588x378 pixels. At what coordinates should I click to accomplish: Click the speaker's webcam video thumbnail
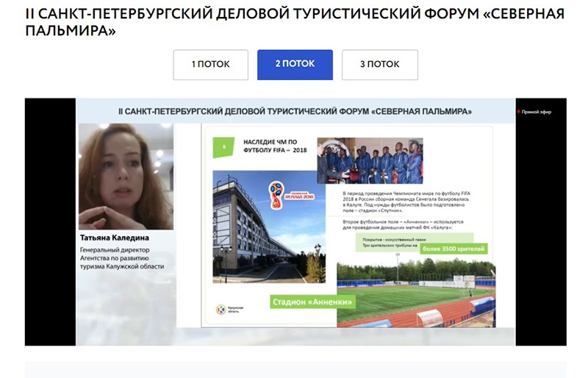click(x=126, y=176)
